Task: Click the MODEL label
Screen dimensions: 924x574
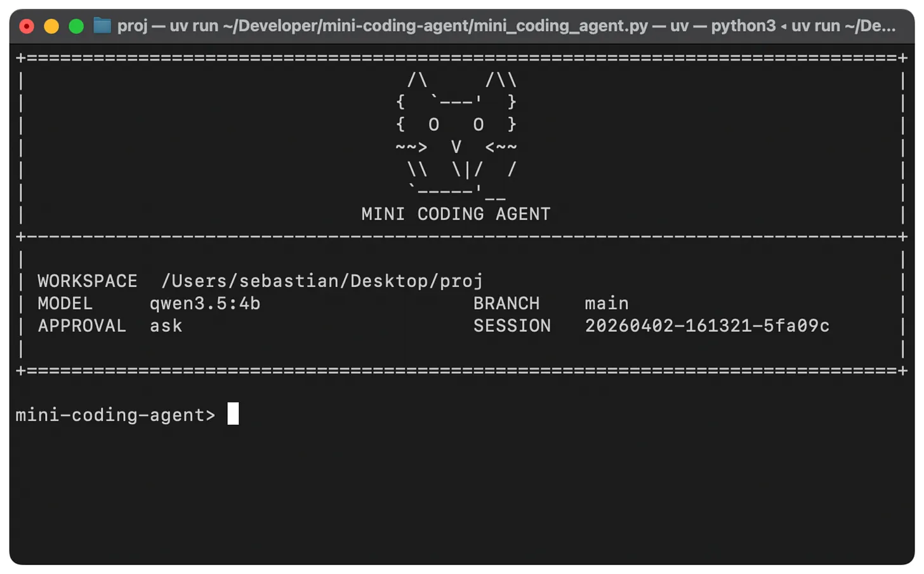Action: [65, 304]
